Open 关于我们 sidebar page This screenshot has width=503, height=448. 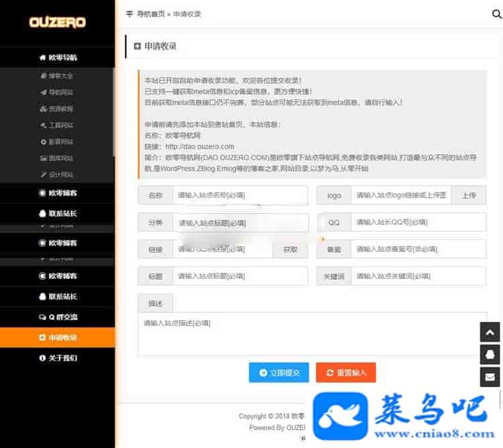(x=57, y=358)
